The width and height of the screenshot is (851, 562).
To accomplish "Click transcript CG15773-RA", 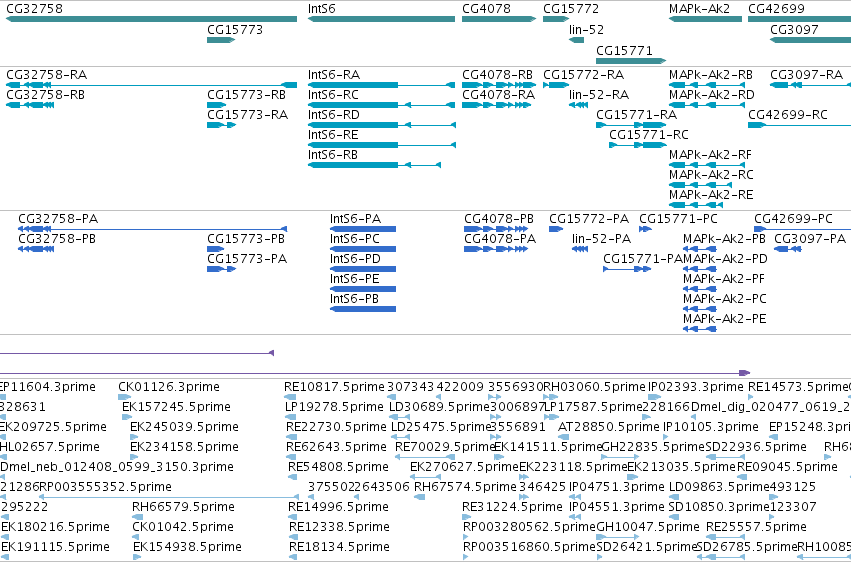I will (247, 114).
